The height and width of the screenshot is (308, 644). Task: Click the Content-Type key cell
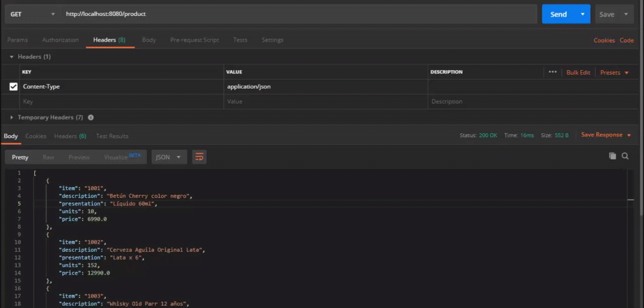(x=122, y=86)
